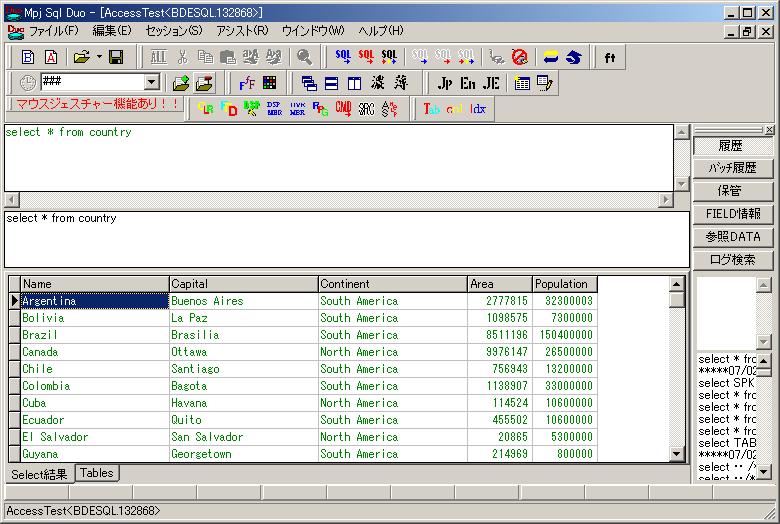Click the open folder toolbar icon
Image resolution: width=780 pixels, height=524 pixels.
[x=82, y=57]
